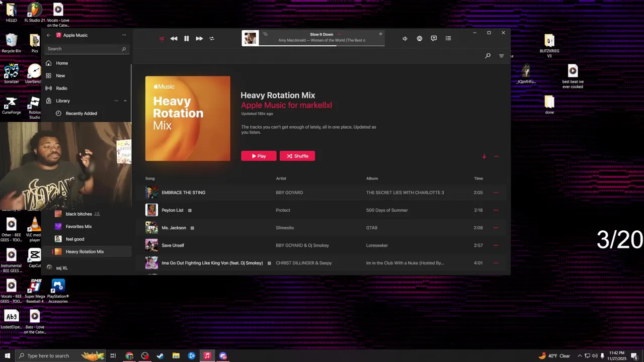The width and height of the screenshot is (644, 362).
Task: Select the Ms. Jackson track
Action: click(322, 228)
